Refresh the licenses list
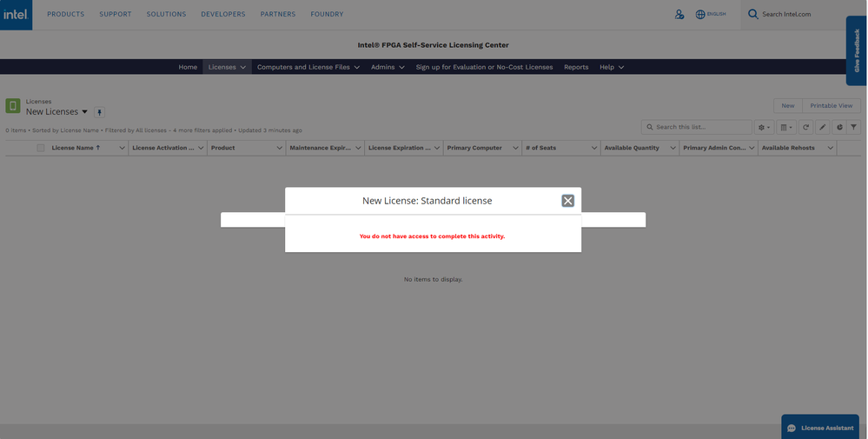Image resolution: width=868 pixels, height=439 pixels. click(806, 127)
